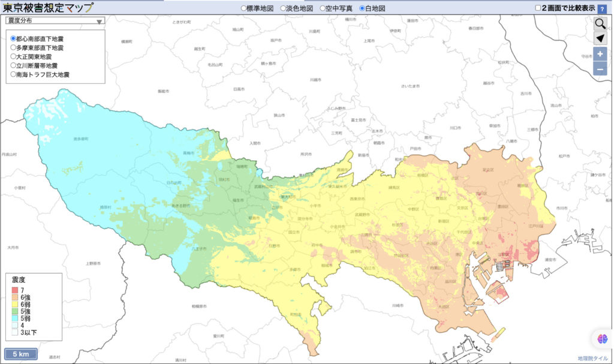The image size is (614, 364).
Task: Click the 東京被害想定マップ title logo
Action: click(47, 8)
